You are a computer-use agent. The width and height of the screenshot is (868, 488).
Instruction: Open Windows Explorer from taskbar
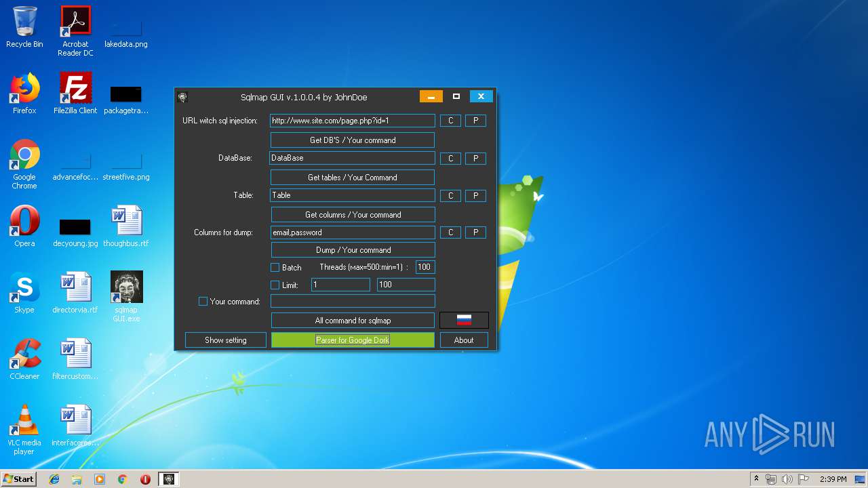[77, 479]
